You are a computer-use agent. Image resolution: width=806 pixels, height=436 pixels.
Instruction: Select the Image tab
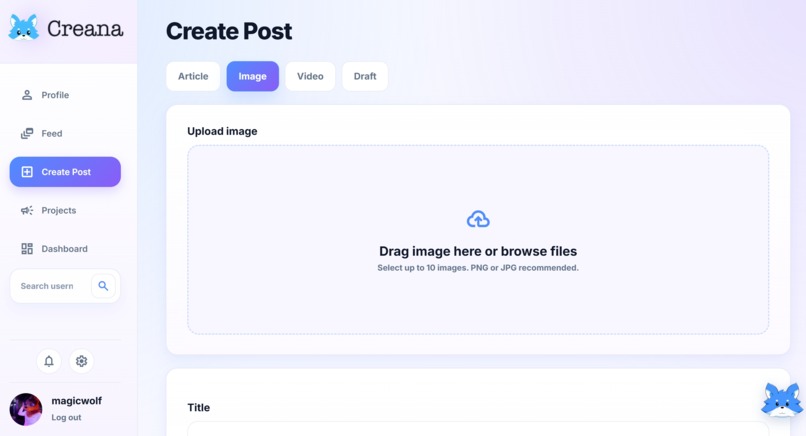coord(252,76)
